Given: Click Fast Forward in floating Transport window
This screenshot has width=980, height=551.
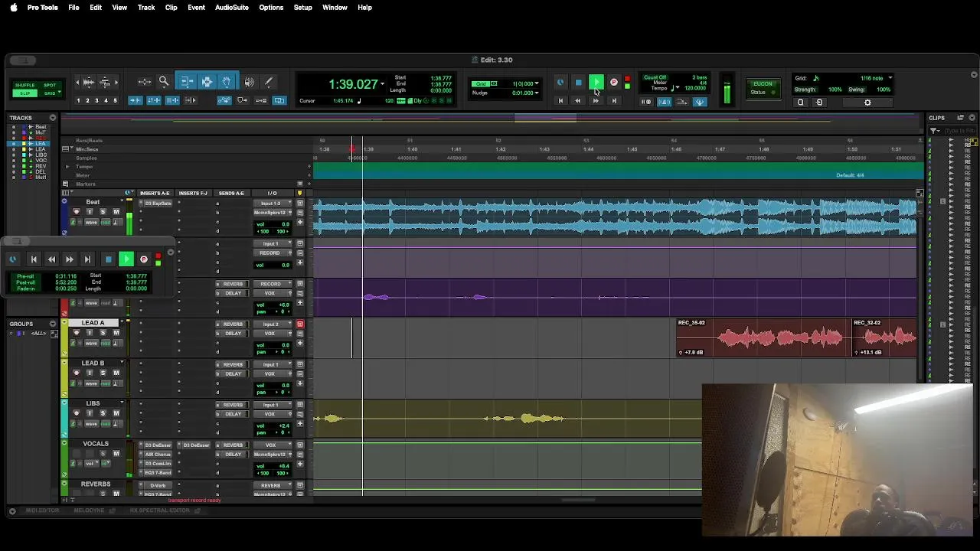Looking at the screenshot, I should coord(70,259).
